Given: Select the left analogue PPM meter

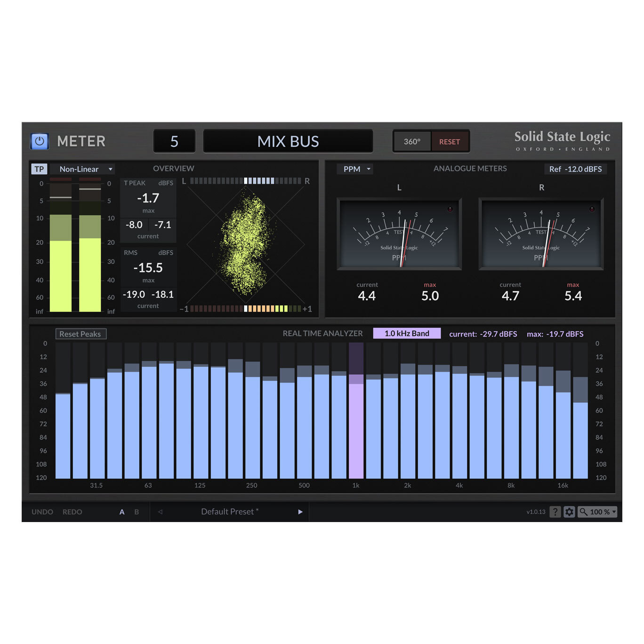Looking at the screenshot, I should pyautogui.click(x=399, y=233).
